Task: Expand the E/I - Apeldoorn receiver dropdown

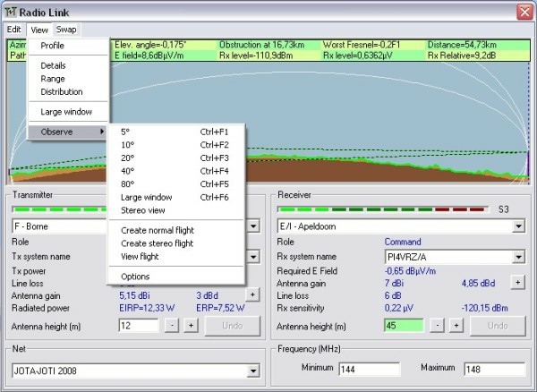Action: coord(518,226)
